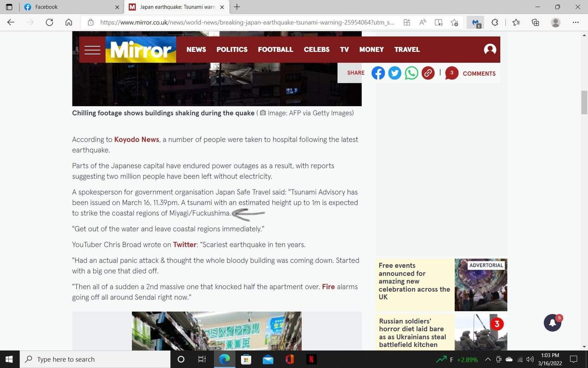Click the Russian soldiers story thumbnail

tap(481, 332)
